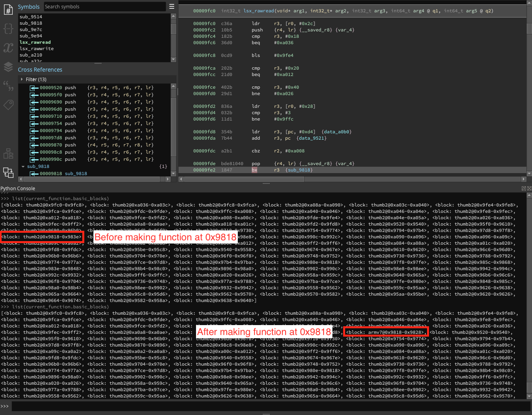The width and height of the screenshot is (532, 415).
Task: Open the Stack view sidebar panel
Action: point(8,67)
